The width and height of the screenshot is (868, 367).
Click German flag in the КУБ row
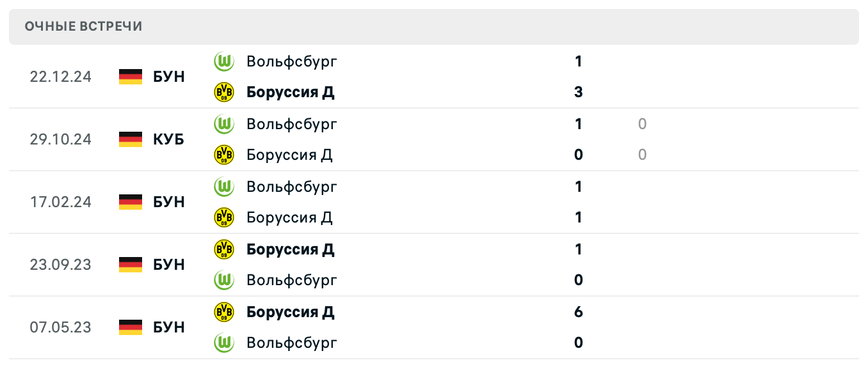[x=131, y=139]
